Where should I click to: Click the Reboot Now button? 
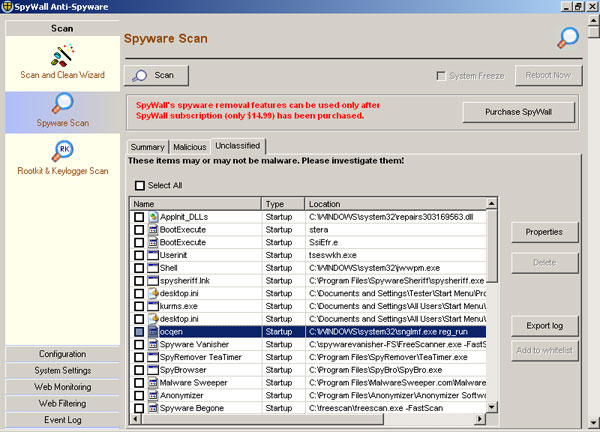pyautogui.click(x=548, y=75)
